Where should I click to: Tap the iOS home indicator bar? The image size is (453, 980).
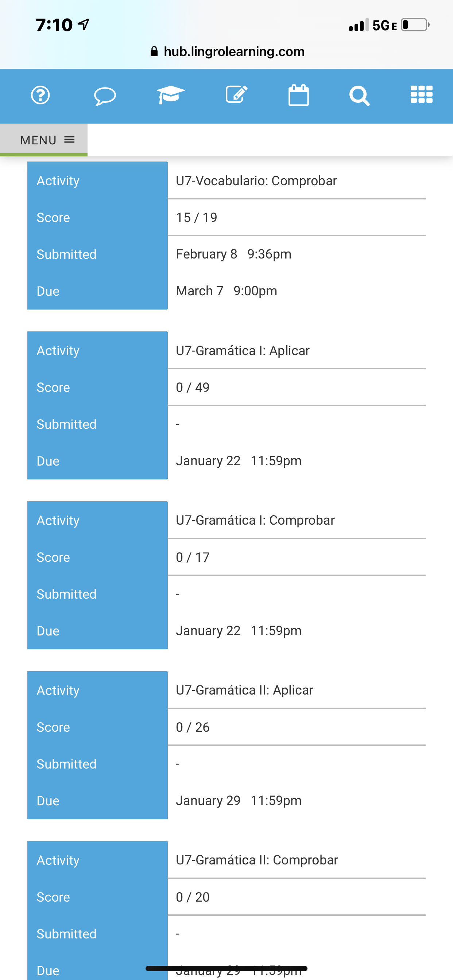coord(226,968)
